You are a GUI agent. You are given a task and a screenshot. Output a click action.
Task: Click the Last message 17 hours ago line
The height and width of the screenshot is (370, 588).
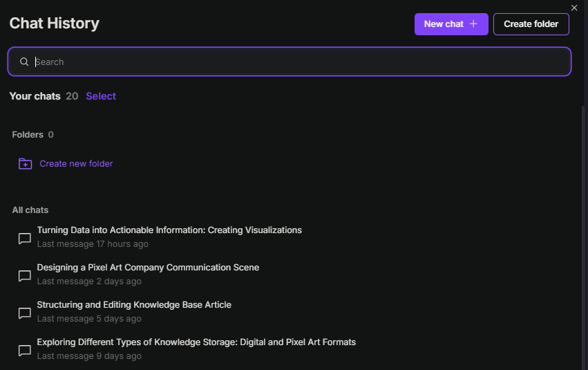click(93, 244)
